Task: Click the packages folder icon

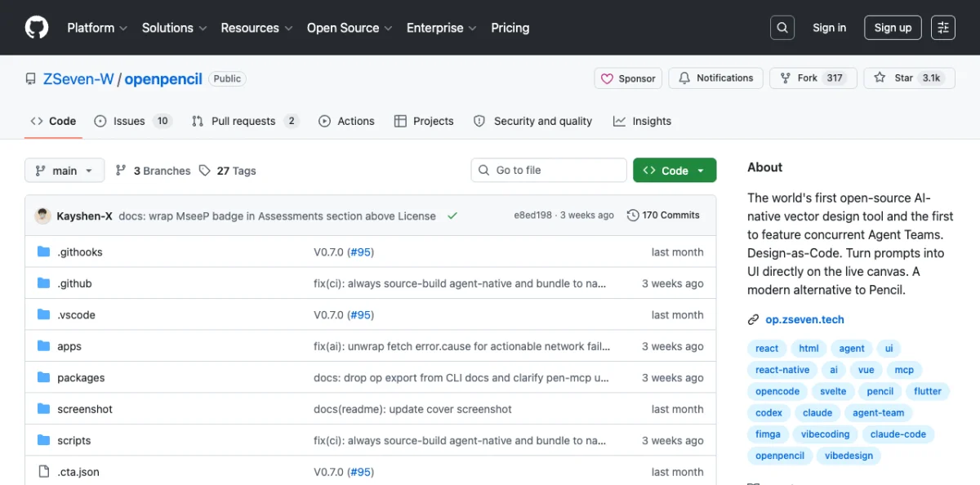Action: click(44, 378)
